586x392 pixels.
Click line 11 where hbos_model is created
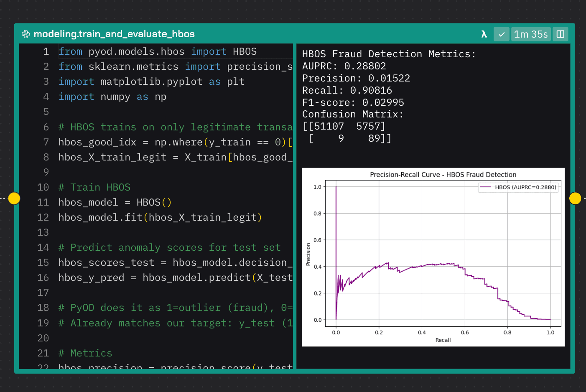[x=117, y=202]
